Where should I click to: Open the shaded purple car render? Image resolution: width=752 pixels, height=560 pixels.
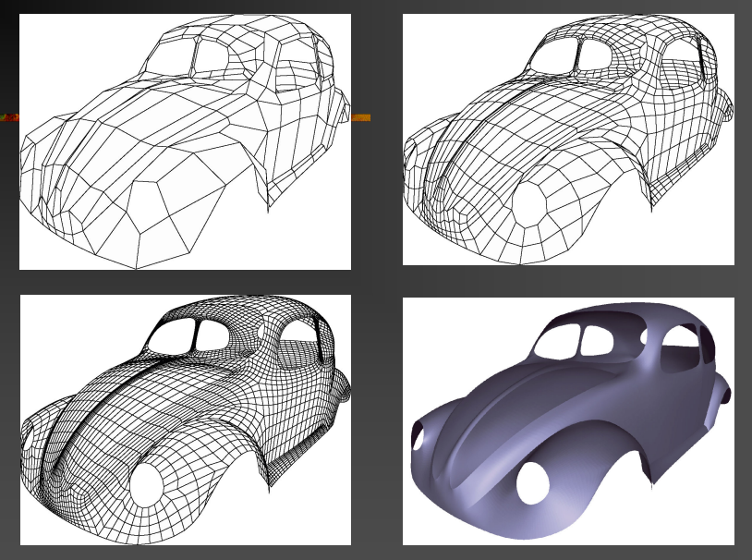(x=568, y=420)
